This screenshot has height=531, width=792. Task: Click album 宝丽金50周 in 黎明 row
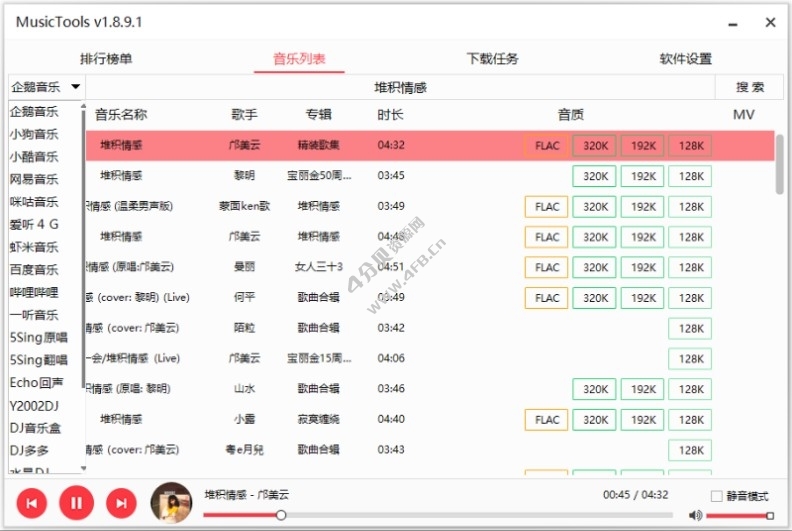pos(319,176)
